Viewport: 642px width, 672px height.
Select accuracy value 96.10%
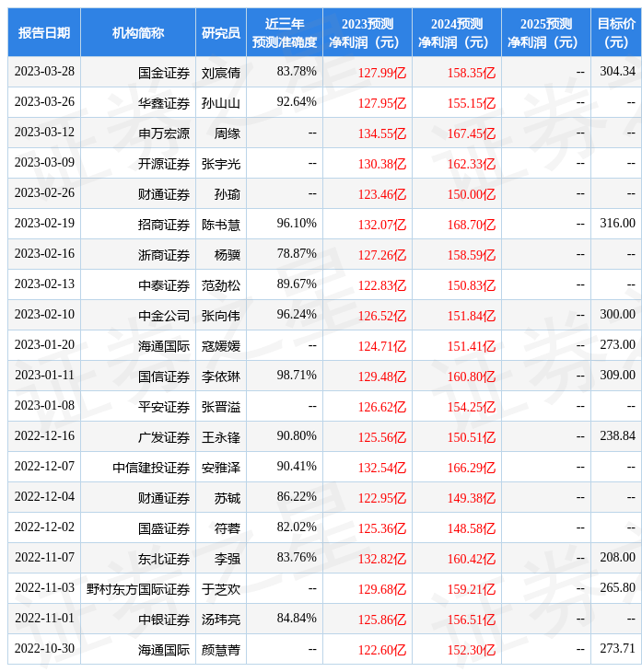pyautogui.click(x=297, y=224)
